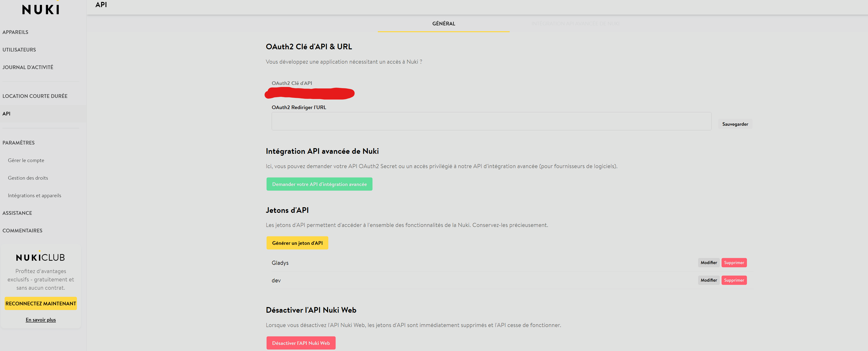Click Désactiver l'API Nuki Web
The height and width of the screenshot is (351, 868).
[x=300, y=343]
